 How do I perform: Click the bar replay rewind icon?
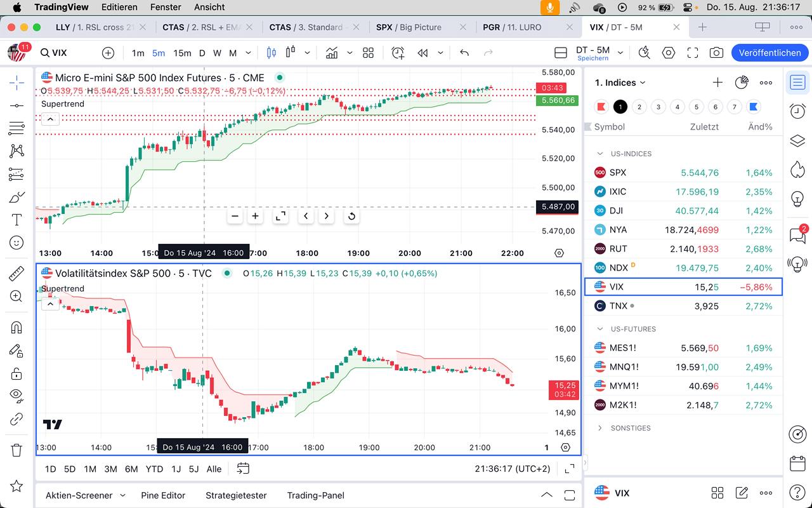422,53
